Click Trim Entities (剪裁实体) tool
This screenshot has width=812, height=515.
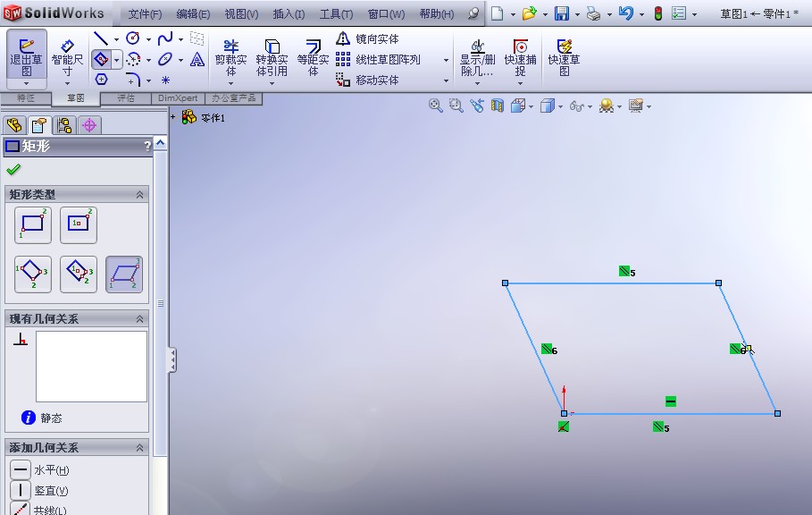231,58
